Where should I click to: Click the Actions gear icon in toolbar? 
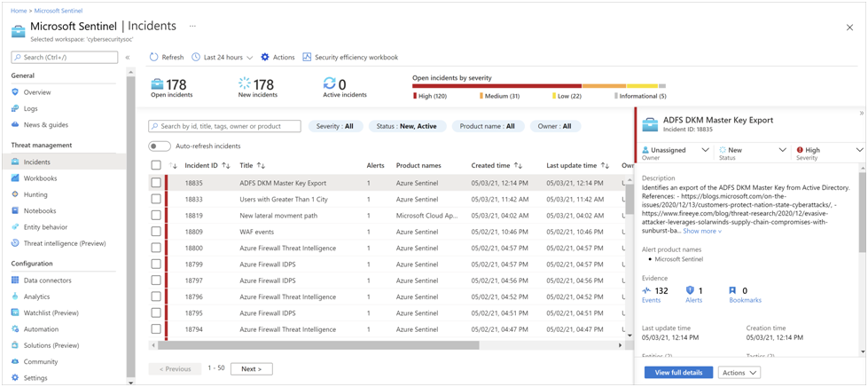coord(264,57)
